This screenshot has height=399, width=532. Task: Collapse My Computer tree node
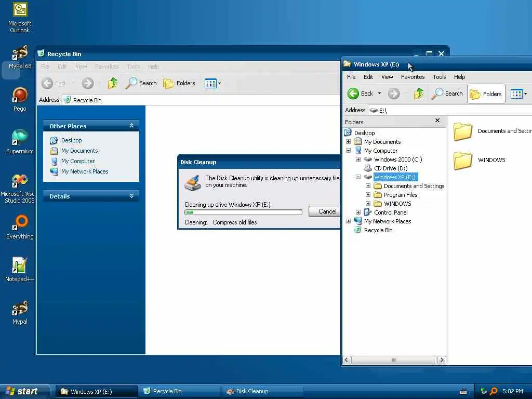(x=348, y=150)
